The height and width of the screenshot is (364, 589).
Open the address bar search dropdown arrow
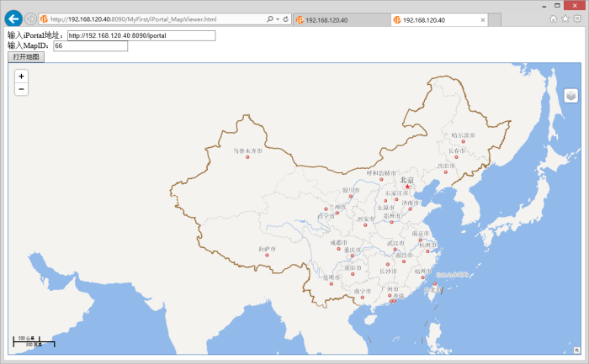pyautogui.click(x=276, y=18)
